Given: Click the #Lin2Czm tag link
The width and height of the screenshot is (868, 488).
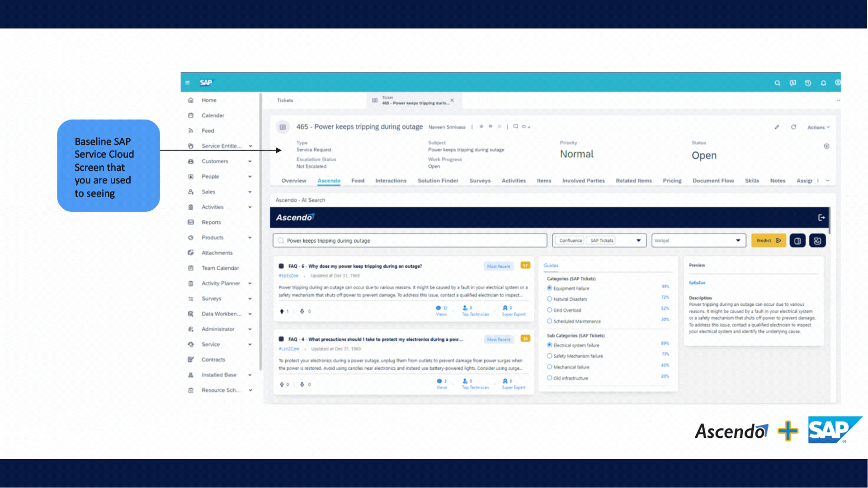Looking at the screenshot, I should click(x=289, y=349).
